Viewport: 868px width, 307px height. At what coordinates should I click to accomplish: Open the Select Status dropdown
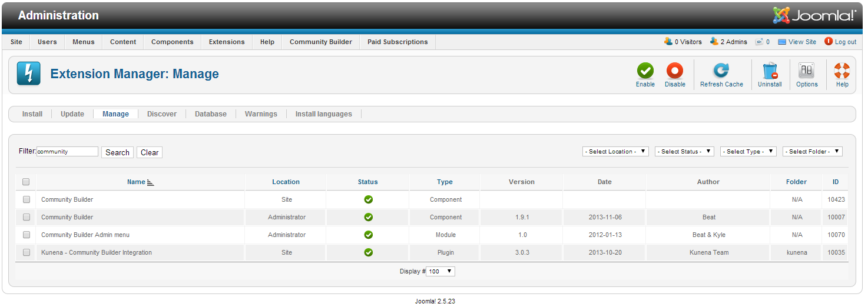[684, 151]
